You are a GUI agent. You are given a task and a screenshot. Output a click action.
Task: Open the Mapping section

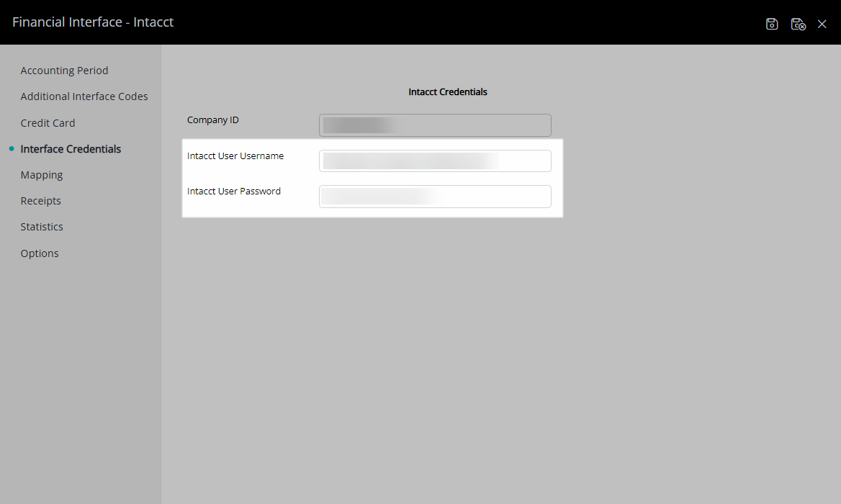(42, 175)
